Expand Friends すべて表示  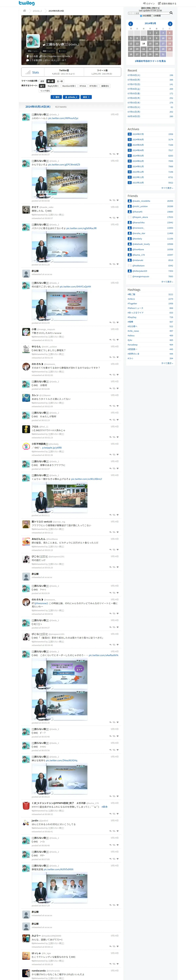coord(167,282)
